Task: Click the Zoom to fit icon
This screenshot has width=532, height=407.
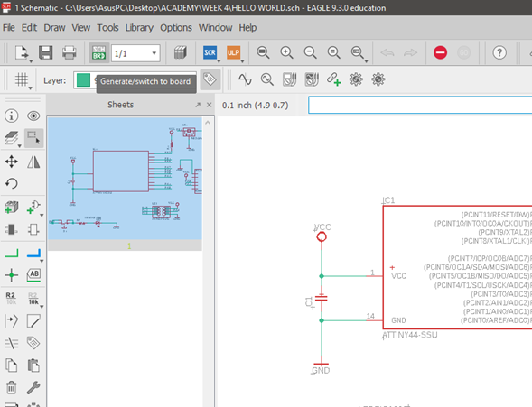Action: click(263, 53)
